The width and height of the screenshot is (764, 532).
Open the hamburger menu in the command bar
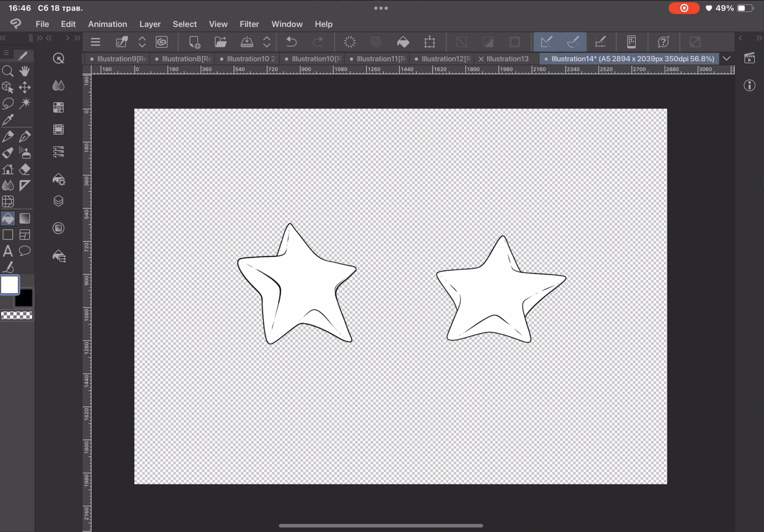pos(95,42)
